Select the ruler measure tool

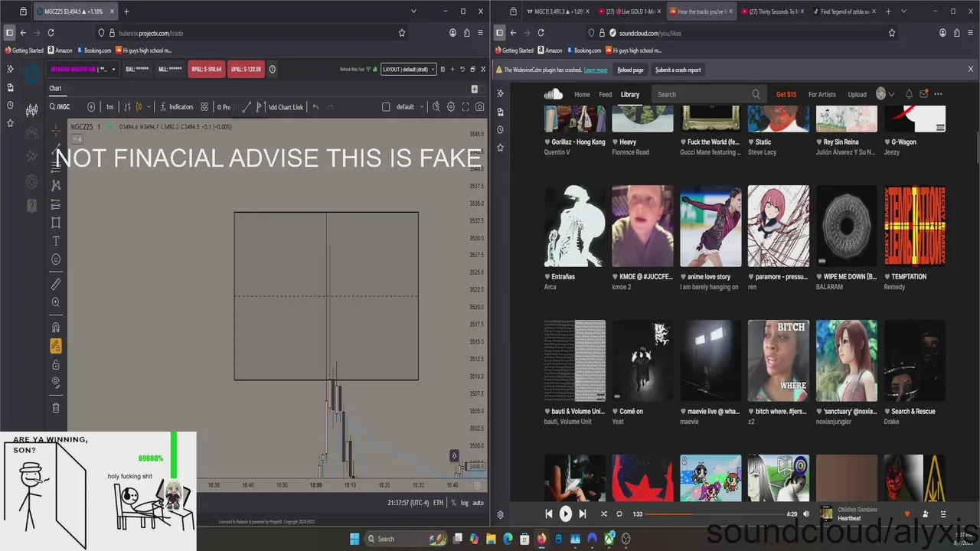pos(56,284)
